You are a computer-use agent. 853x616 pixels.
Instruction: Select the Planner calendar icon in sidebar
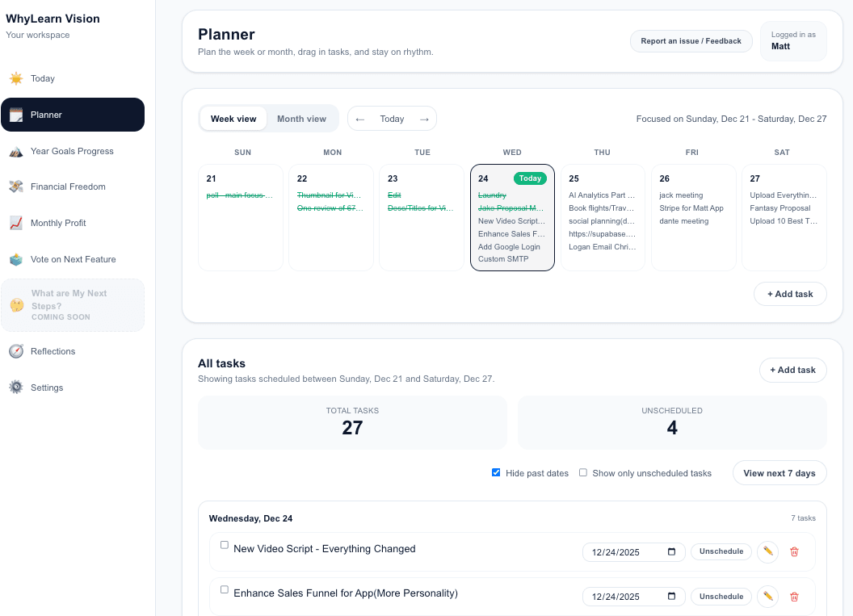click(x=15, y=115)
